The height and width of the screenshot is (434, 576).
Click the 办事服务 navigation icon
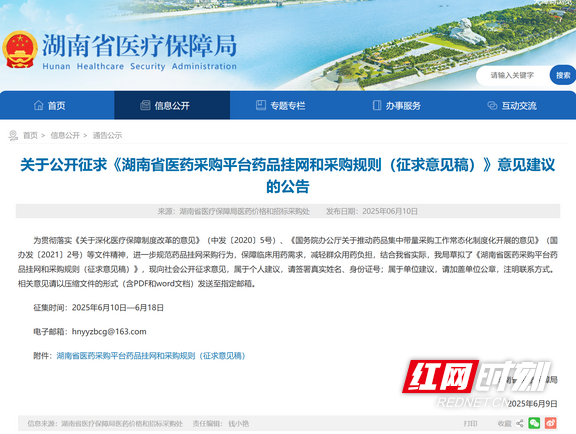coord(377,105)
